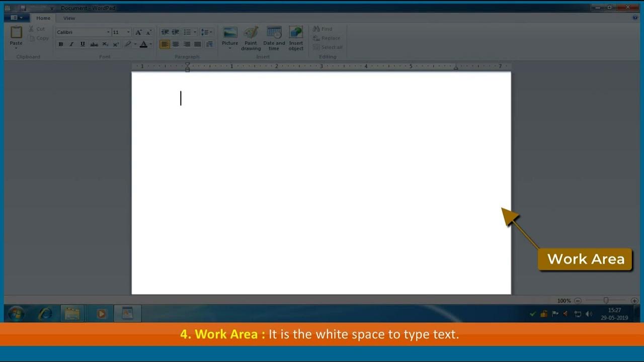This screenshot has width=644, height=362.
Task: Click the Action Center flag tray icon
Action: click(x=555, y=314)
